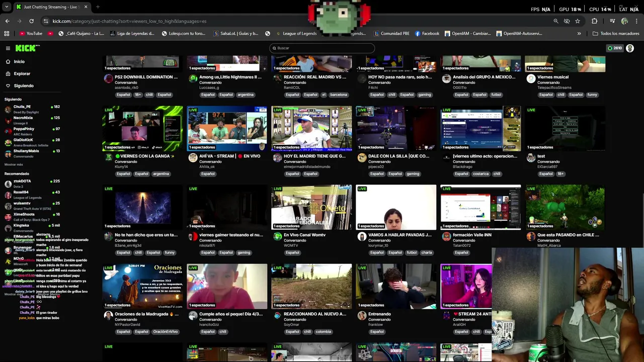The image size is (644, 362).
Task: Click the 18+ tag under PS2 DOWNHILL
Action: pos(138,95)
